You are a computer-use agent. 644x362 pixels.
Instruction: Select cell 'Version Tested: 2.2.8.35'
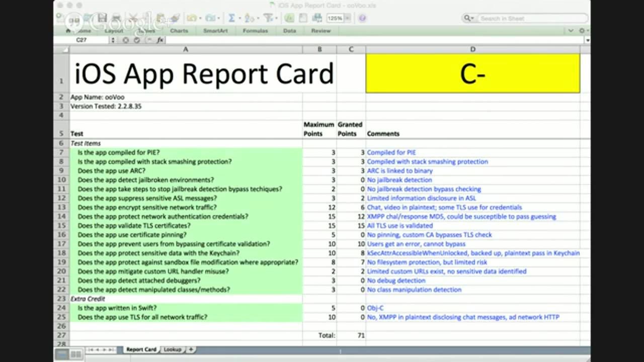tap(186, 107)
